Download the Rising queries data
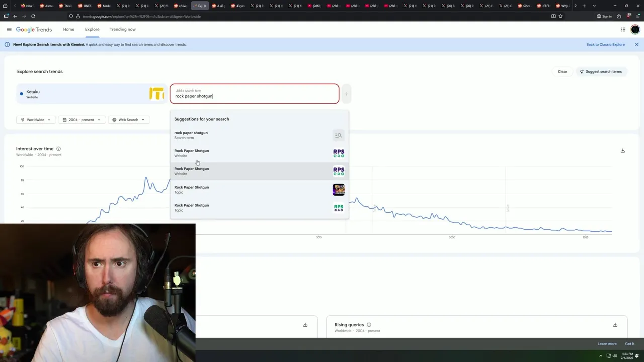 click(615, 325)
